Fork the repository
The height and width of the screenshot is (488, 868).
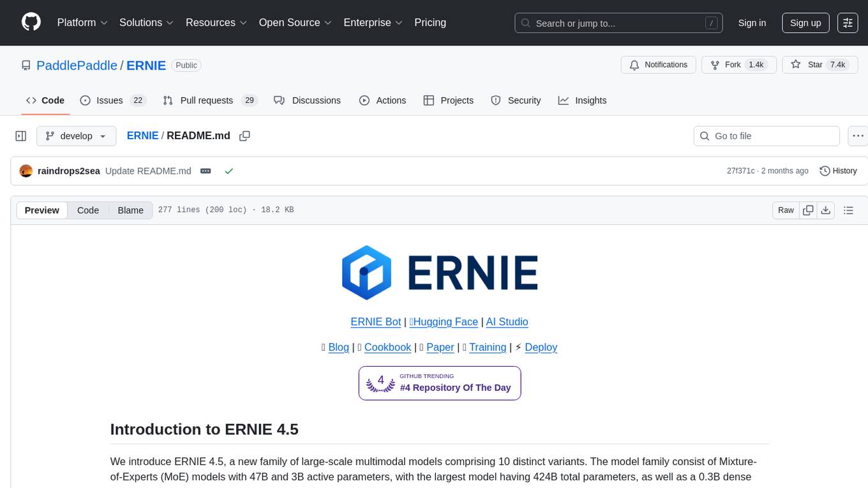(738, 65)
